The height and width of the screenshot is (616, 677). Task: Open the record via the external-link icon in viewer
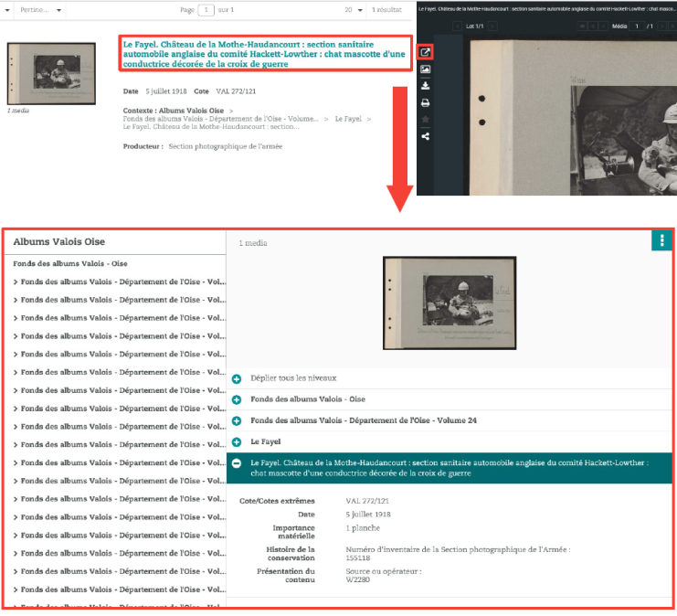[x=425, y=52]
